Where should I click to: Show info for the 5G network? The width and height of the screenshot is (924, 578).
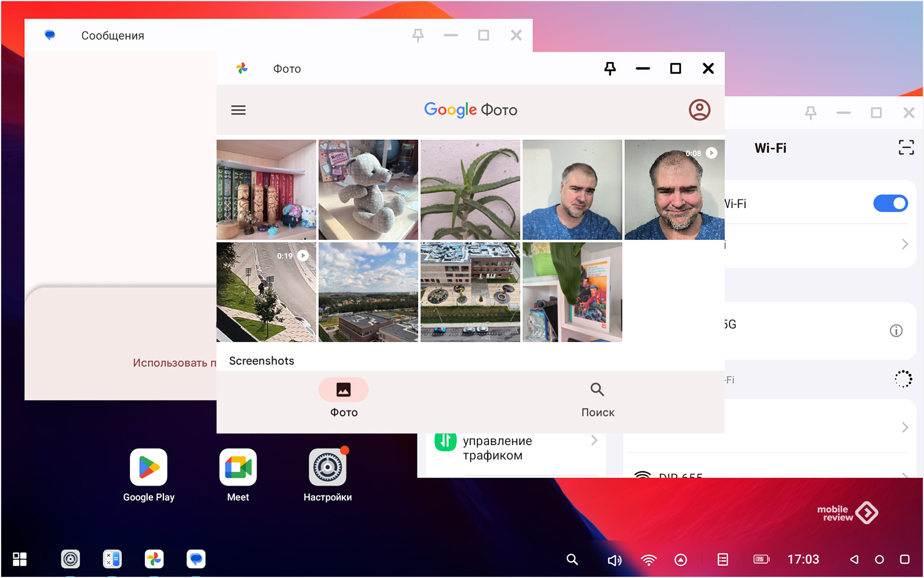[896, 331]
